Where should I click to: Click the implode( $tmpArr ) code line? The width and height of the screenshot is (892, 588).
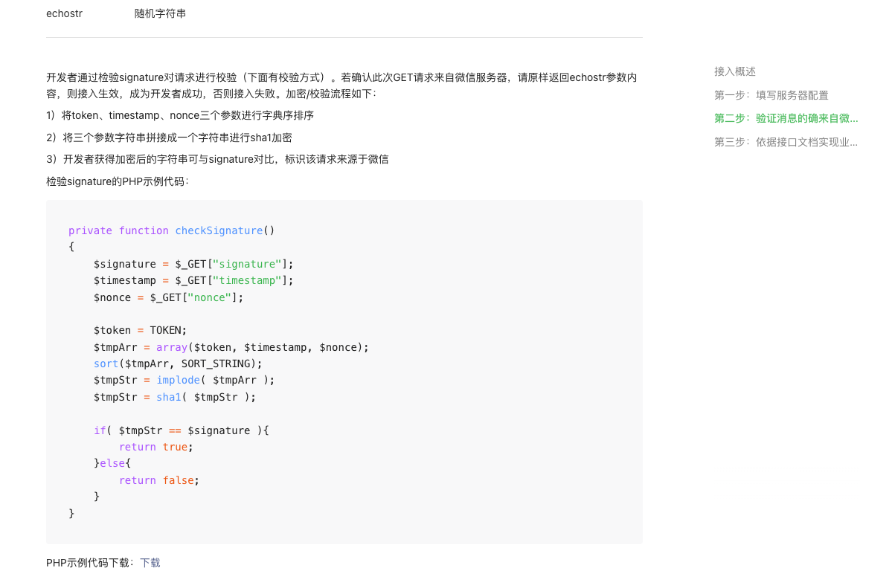[185, 380]
